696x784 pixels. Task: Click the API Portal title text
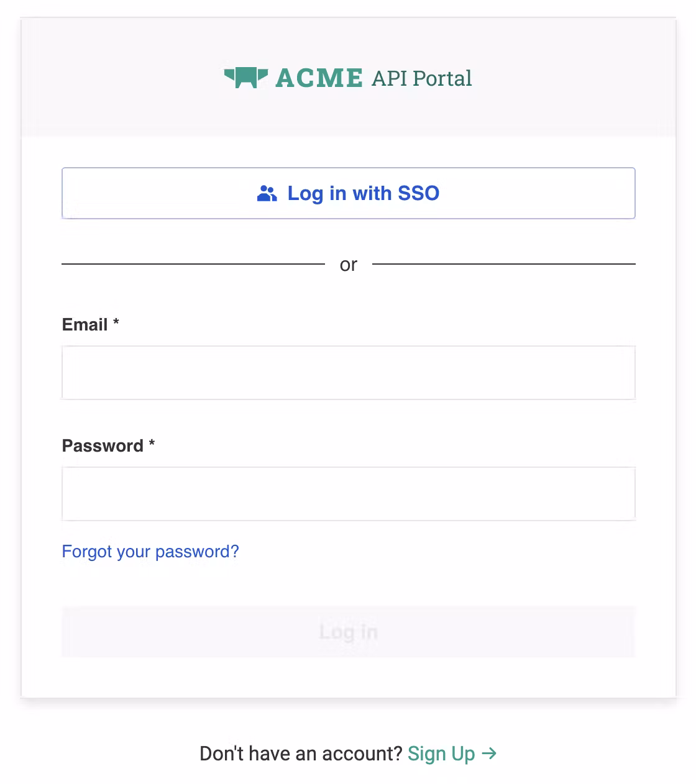click(x=422, y=78)
